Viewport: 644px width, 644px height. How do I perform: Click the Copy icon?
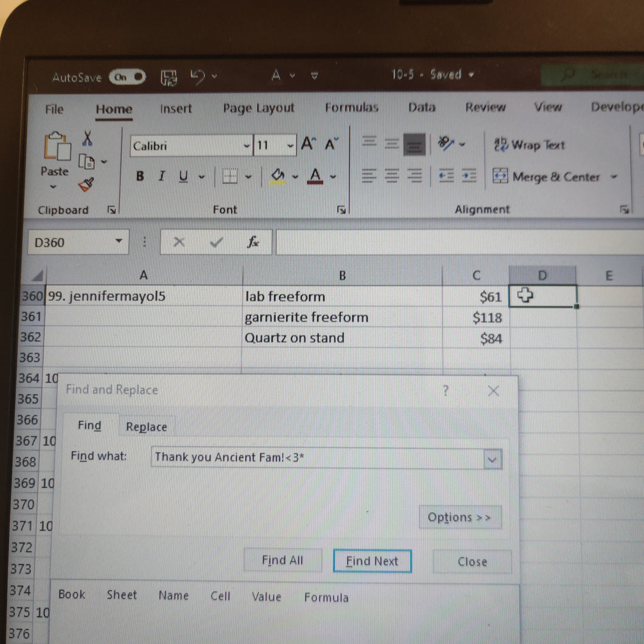[87, 162]
